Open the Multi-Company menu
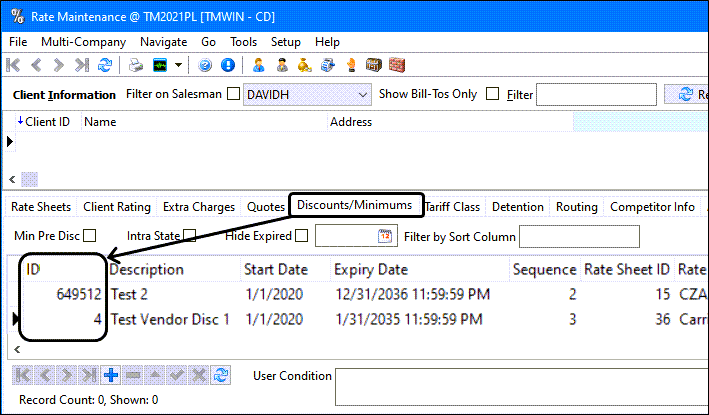This screenshot has width=709, height=415. point(83,42)
